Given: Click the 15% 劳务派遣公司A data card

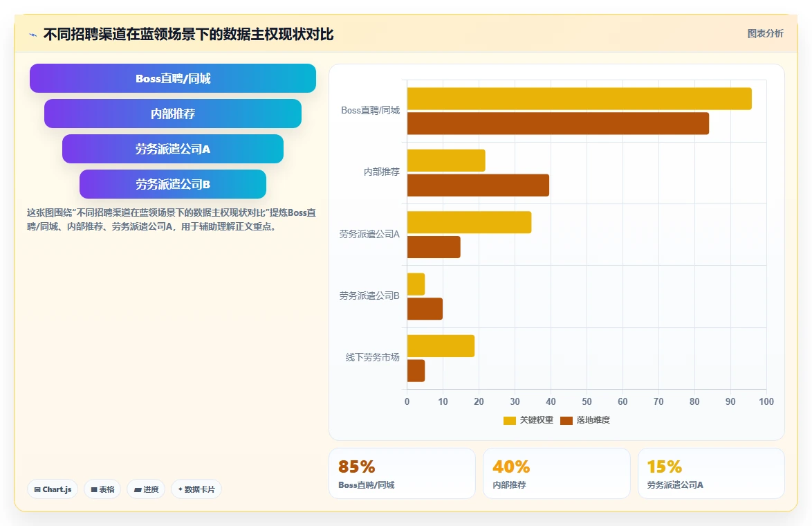Looking at the screenshot, I should (711, 473).
